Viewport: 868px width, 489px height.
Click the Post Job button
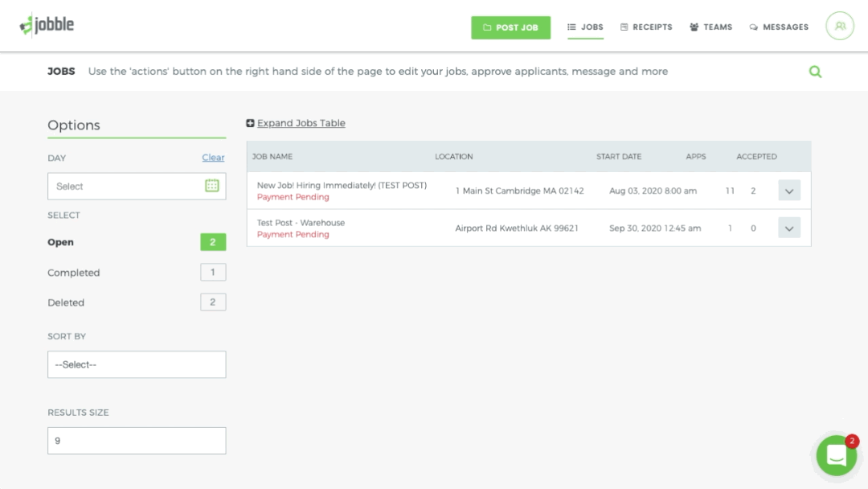[510, 27]
